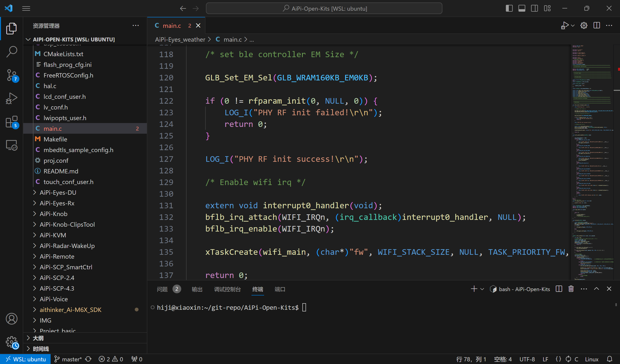Expand the AiPi-Knob folder
This screenshot has width=620, height=364.
click(x=85, y=214)
